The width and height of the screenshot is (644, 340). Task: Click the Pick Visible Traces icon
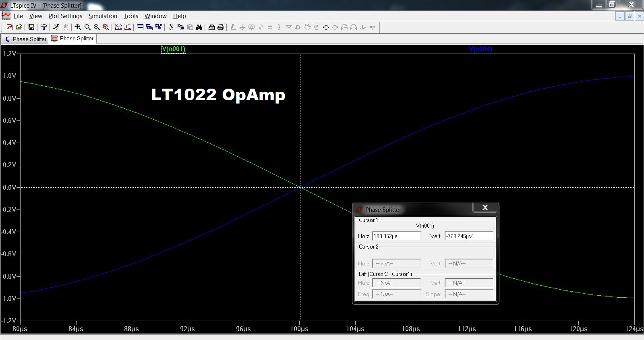(x=118, y=27)
